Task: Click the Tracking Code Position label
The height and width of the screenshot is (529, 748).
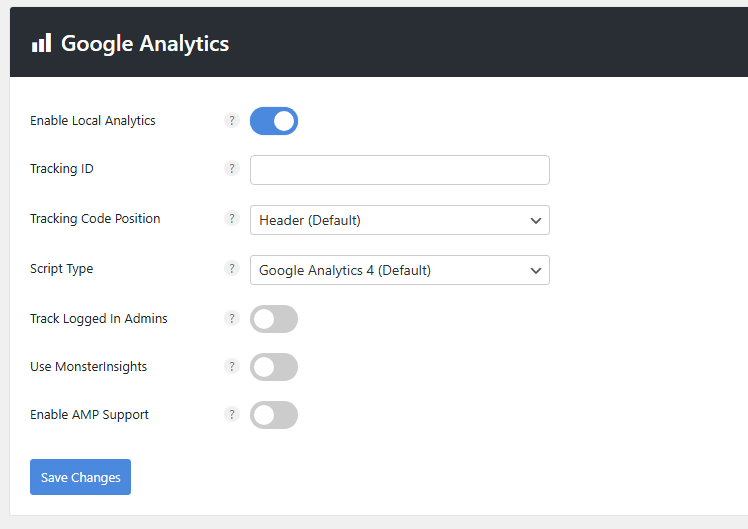Action: pyautogui.click(x=95, y=218)
